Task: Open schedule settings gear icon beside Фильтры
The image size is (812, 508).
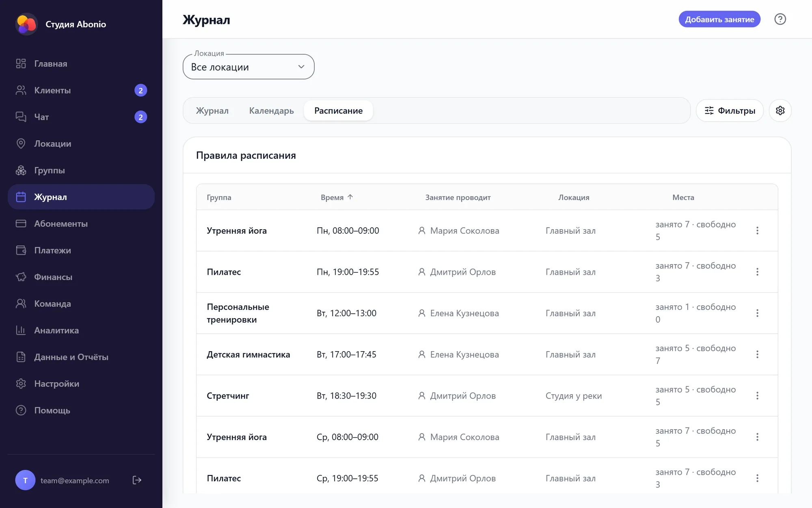Action: 780,111
